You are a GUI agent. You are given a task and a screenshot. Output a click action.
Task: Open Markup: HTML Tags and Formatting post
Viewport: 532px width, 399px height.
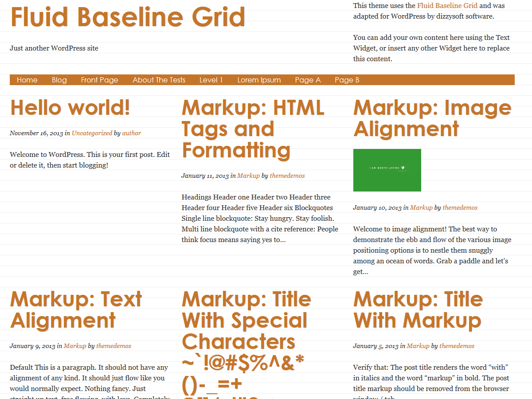click(x=253, y=129)
